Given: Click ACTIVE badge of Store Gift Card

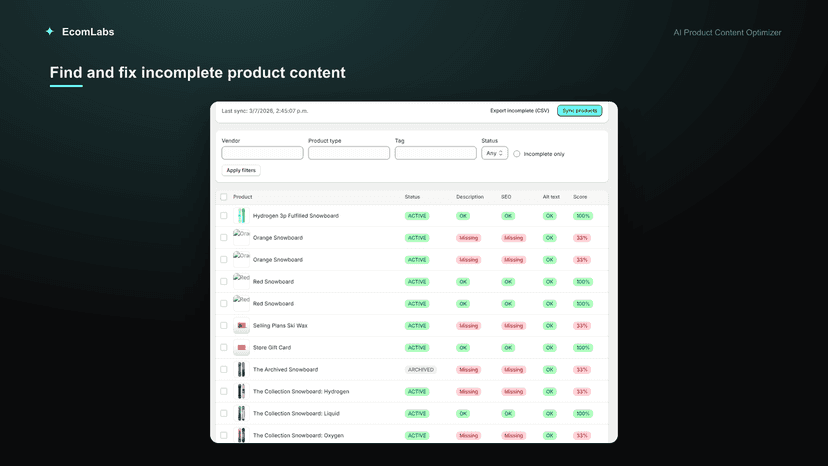Looking at the screenshot, I should 417,348.
